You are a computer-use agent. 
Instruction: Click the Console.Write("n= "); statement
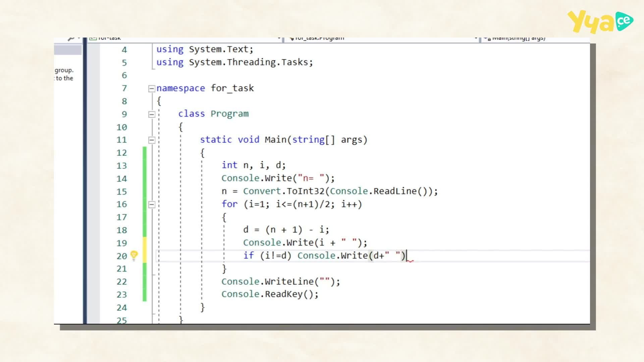278,178
